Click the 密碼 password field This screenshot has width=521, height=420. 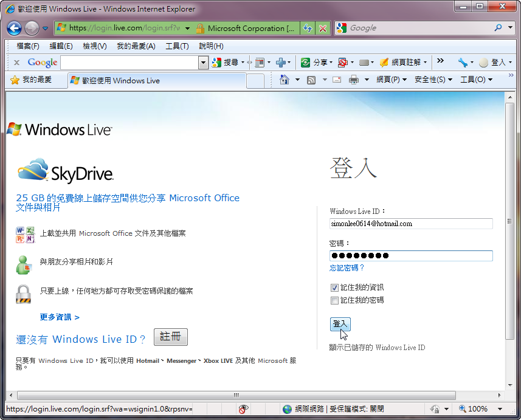click(411, 255)
